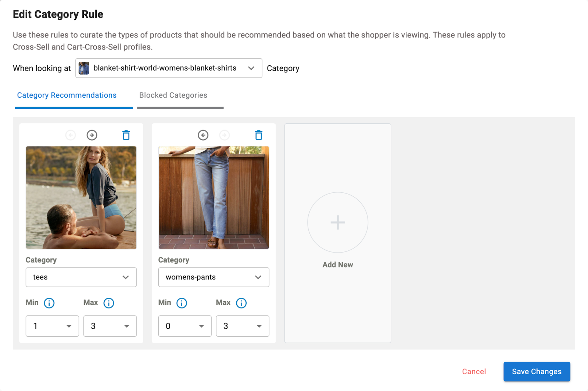
Task: Click the womens-pants jeans image
Action: pyautogui.click(x=214, y=198)
